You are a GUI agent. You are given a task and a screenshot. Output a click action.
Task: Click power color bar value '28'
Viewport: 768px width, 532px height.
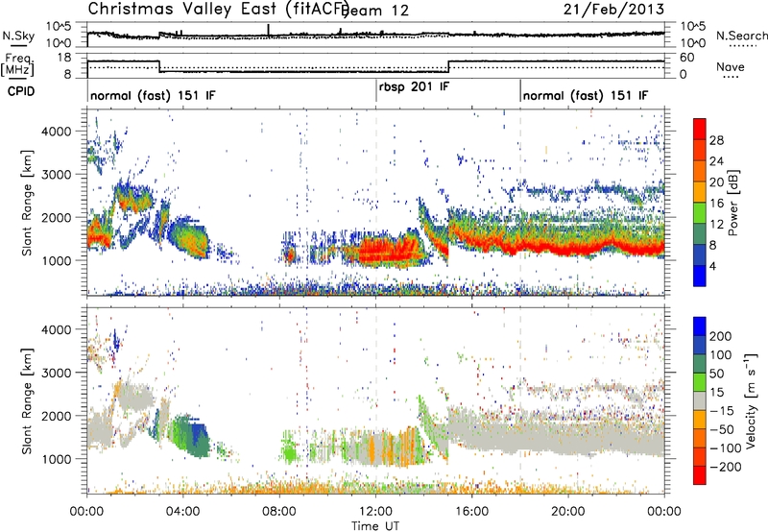[x=716, y=140]
